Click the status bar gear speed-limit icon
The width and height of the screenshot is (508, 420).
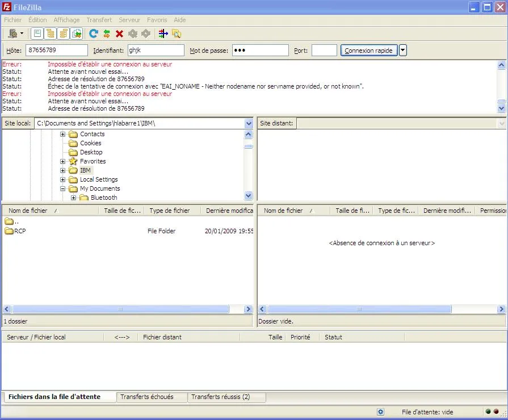pyautogui.click(x=381, y=412)
